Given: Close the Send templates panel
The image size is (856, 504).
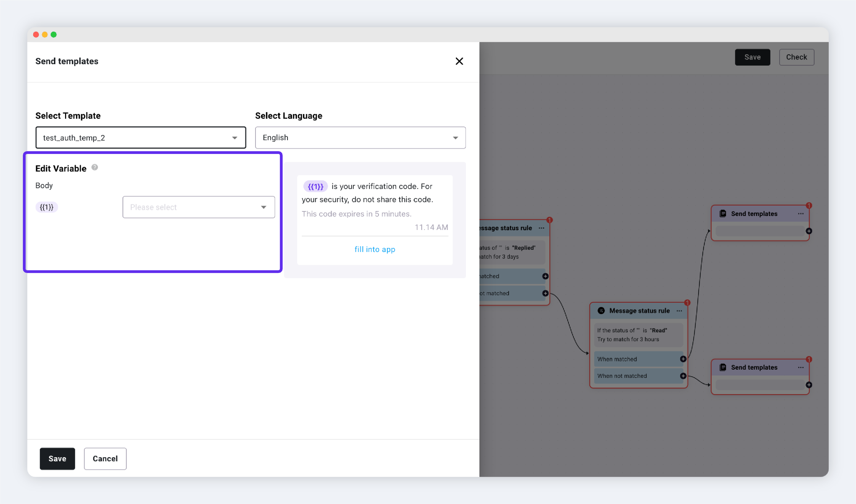Looking at the screenshot, I should point(459,61).
